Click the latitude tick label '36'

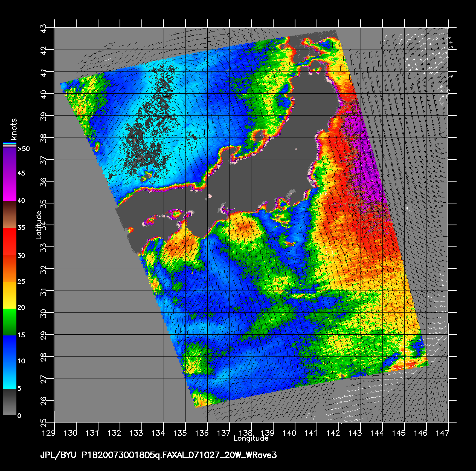[x=43, y=182]
